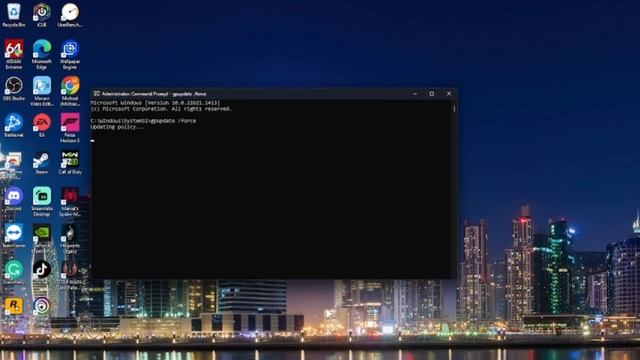Launch the Wallpaper Engine shortcut
This screenshot has height=360, width=640.
[x=70, y=54]
